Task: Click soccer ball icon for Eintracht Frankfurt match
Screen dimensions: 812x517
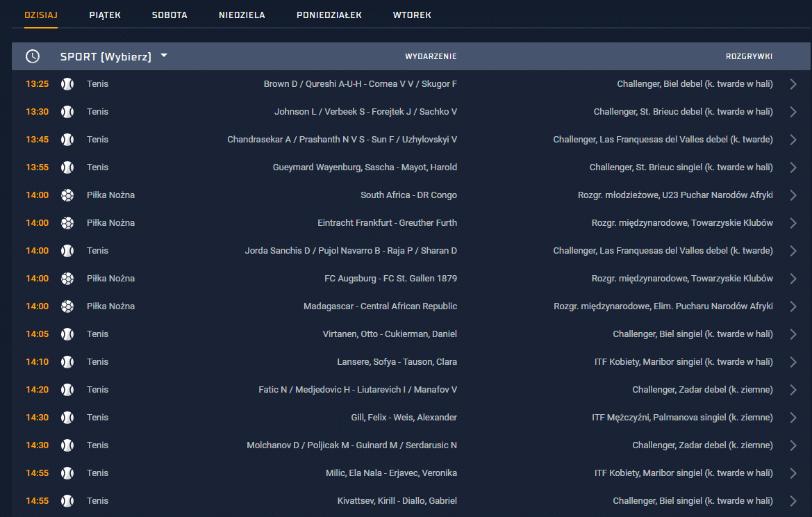Action: 67,223
